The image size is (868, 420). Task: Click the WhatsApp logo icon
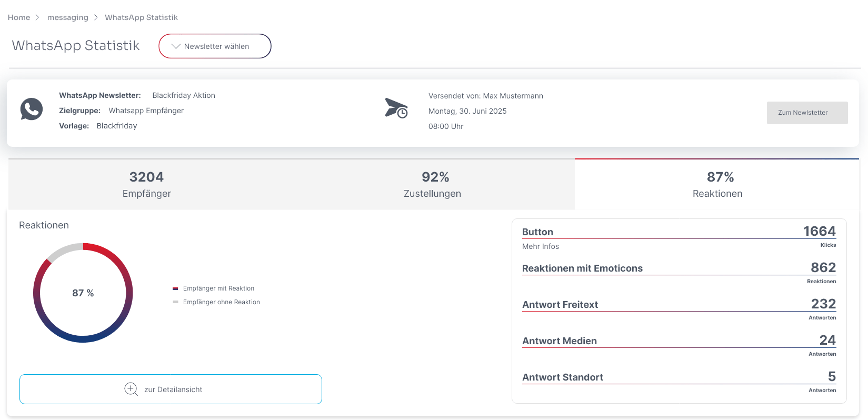pos(32,109)
